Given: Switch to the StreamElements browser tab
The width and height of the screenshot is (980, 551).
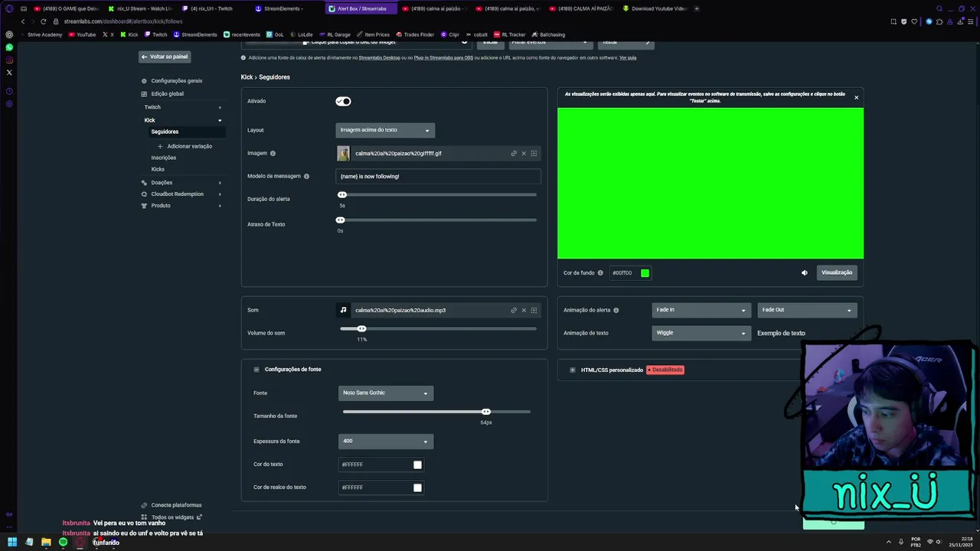Looking at the screenshot, I should [283, 8].
